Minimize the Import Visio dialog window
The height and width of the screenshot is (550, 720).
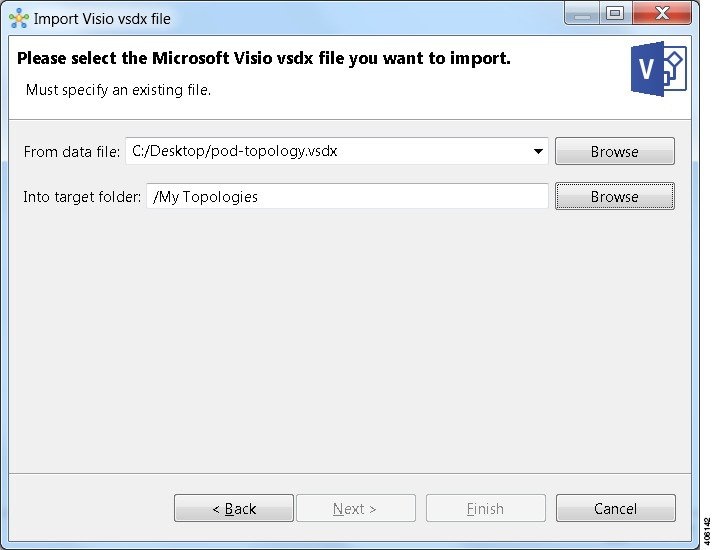point(583,14)
